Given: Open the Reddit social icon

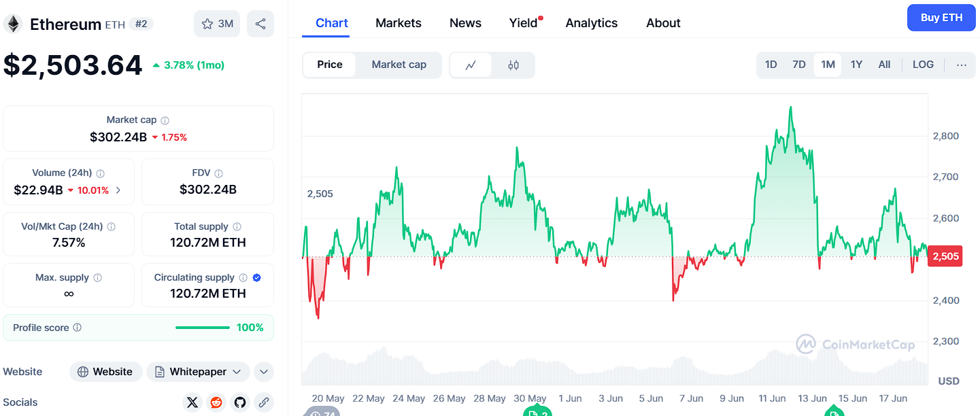Looking at the screenshot, I should tap(216, 402).
